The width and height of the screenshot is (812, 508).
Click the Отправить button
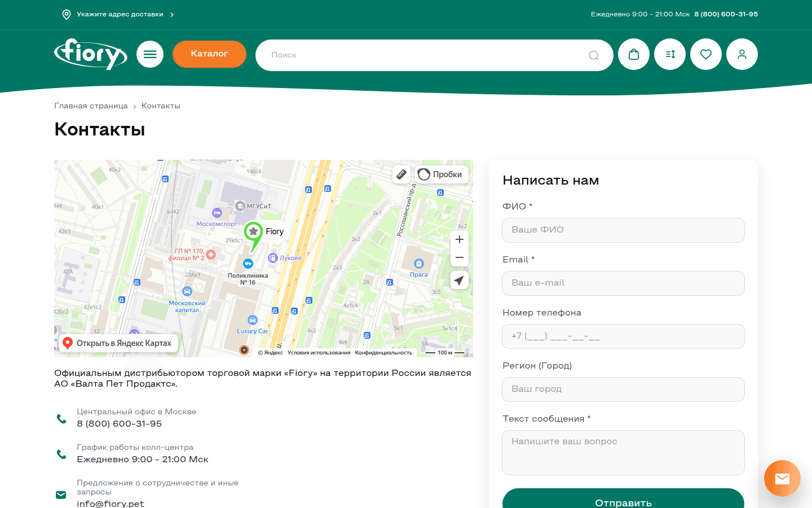(x=623, y=498)
